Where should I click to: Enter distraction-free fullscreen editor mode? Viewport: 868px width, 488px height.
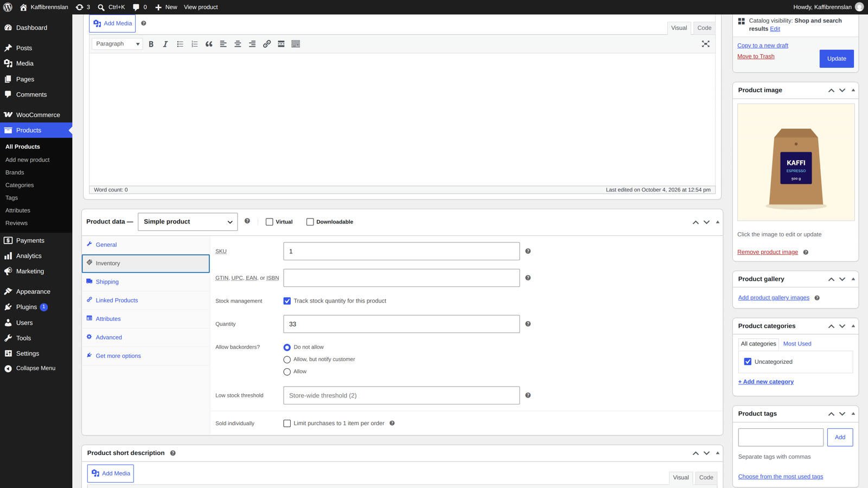click(705, 44)
